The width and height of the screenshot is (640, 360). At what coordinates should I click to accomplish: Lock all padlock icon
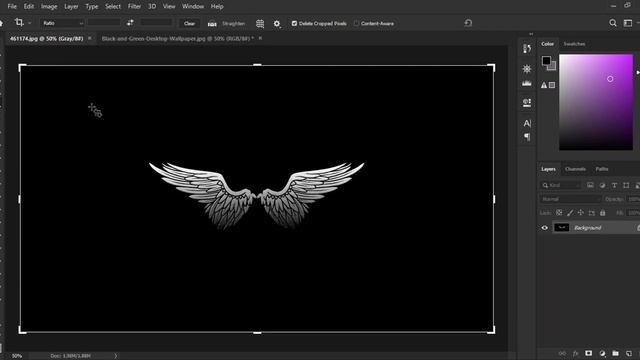coord(602,213)
